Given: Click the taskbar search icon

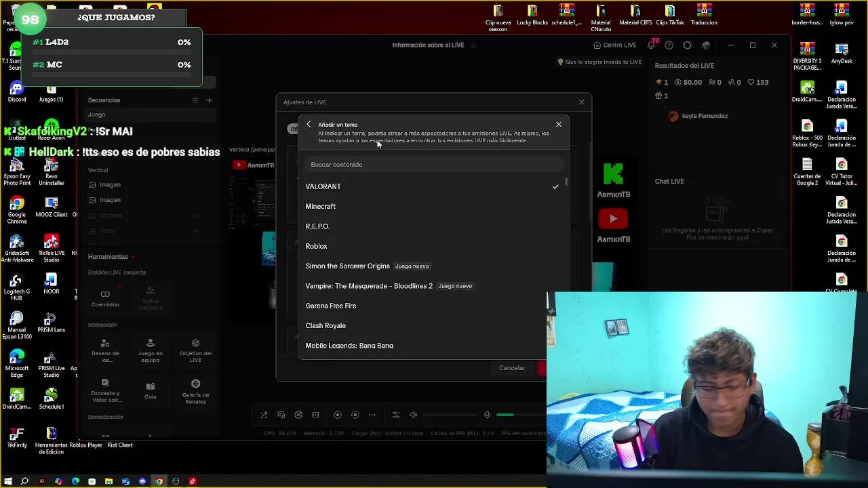Looking at the screenshot, I should pyautogui.click(x=24, y=481).
